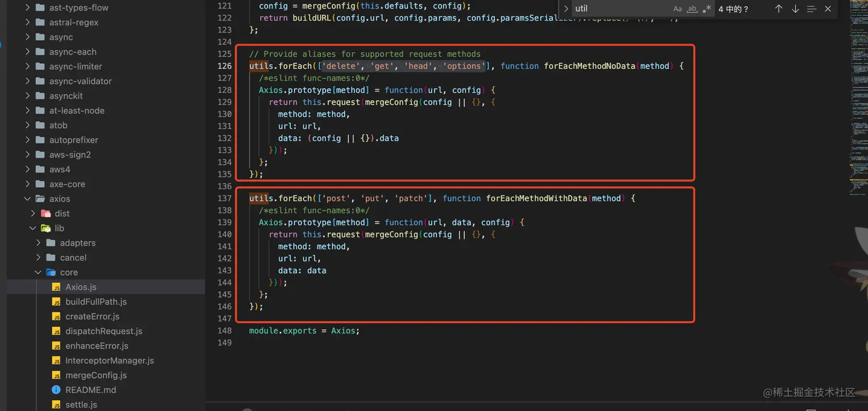868x411 pixels.
Task: Expand the astral-regex folder
Action: (27, 22)
